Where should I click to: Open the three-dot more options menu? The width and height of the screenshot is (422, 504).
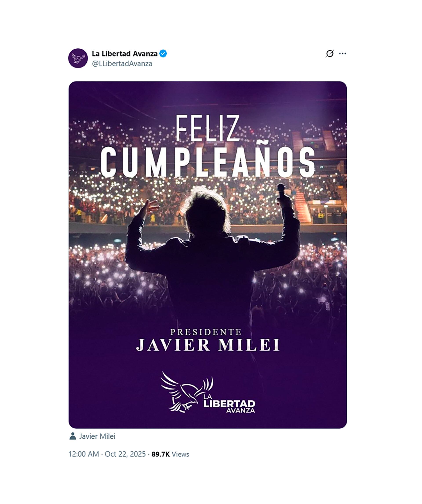point(342,54)
